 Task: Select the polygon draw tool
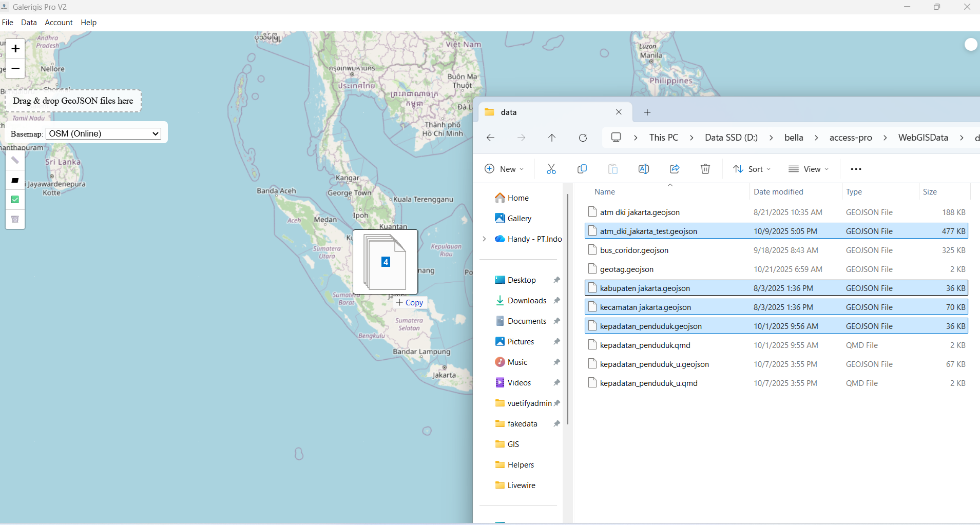[15, 180]
